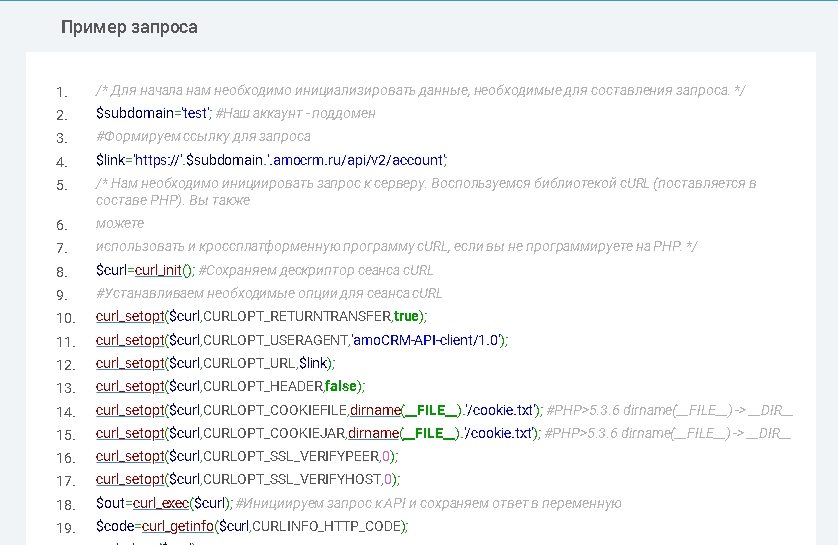Click comment '#Наш аккаунт - поддомен'
Image resolution: width=838 pixels, height=545 pixels.
coord(296,113)
